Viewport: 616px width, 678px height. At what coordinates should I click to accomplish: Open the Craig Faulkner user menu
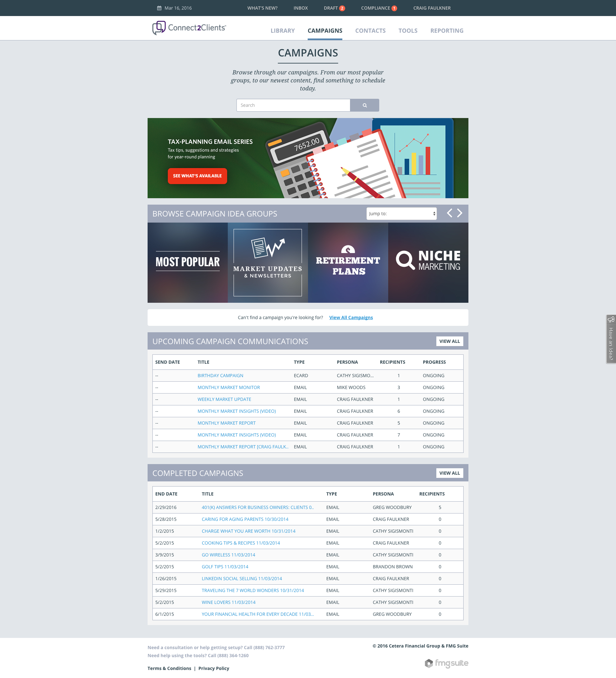(x=432, y=8)
